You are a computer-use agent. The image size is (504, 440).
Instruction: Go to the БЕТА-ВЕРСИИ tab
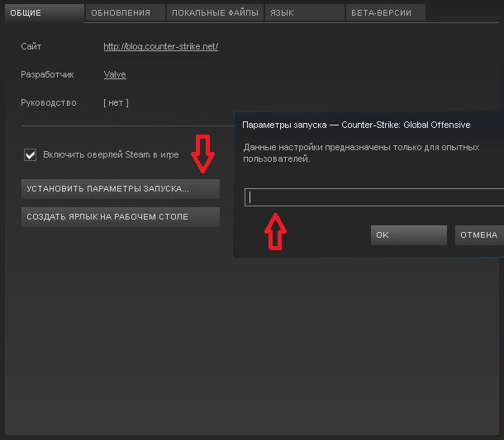(386, 13)
